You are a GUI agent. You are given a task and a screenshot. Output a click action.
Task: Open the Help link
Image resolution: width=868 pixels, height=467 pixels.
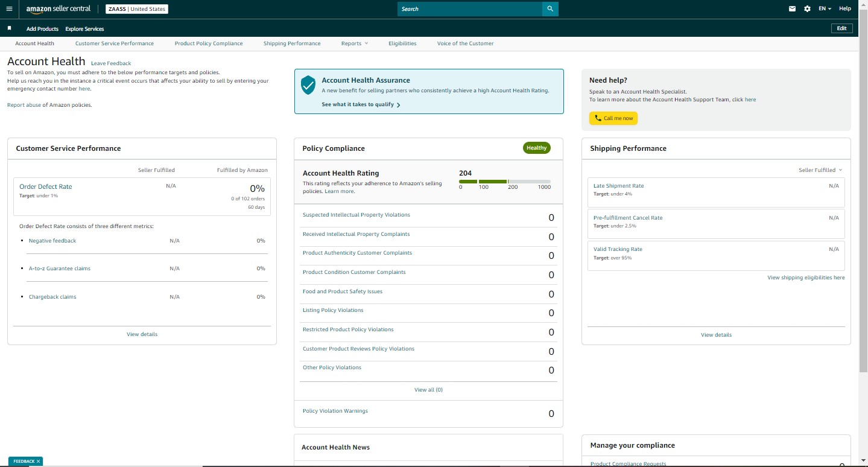[x=845, y=9]
